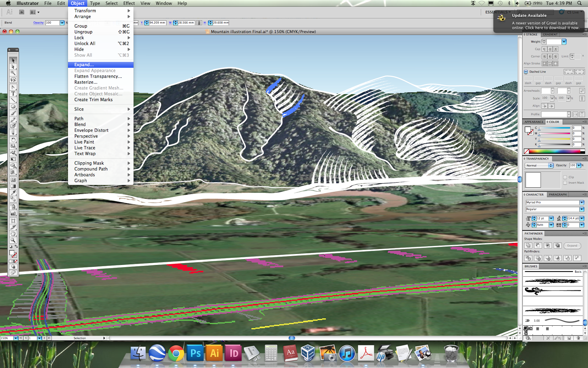Open the blending mode dropdown showing Normal
This screenshot has height=368, width=588.
pyautogui.click(x=539, y=166)
